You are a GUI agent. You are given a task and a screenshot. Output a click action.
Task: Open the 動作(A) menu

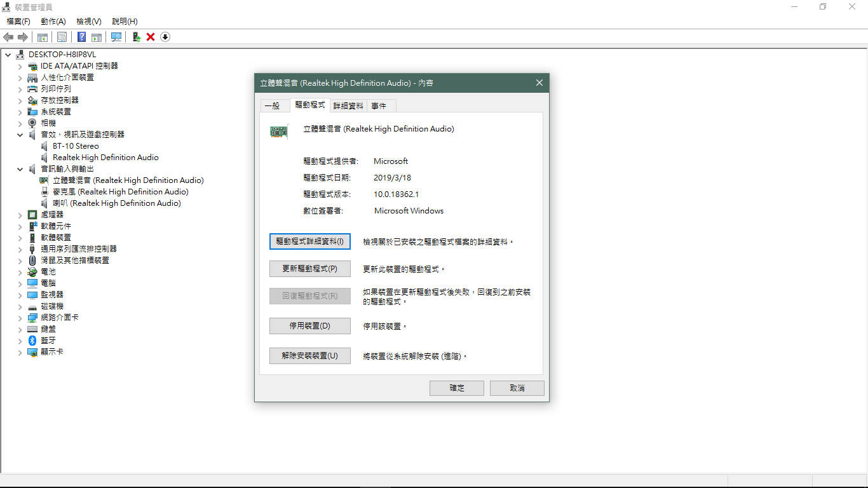pyautogui.click(x=53, y=22)
